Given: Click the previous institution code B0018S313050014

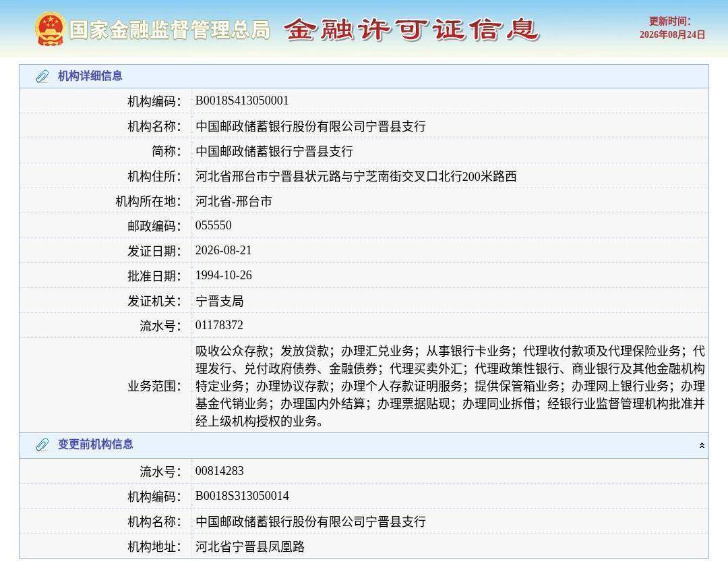Looking at the screenshot, I should coord(242,496).
